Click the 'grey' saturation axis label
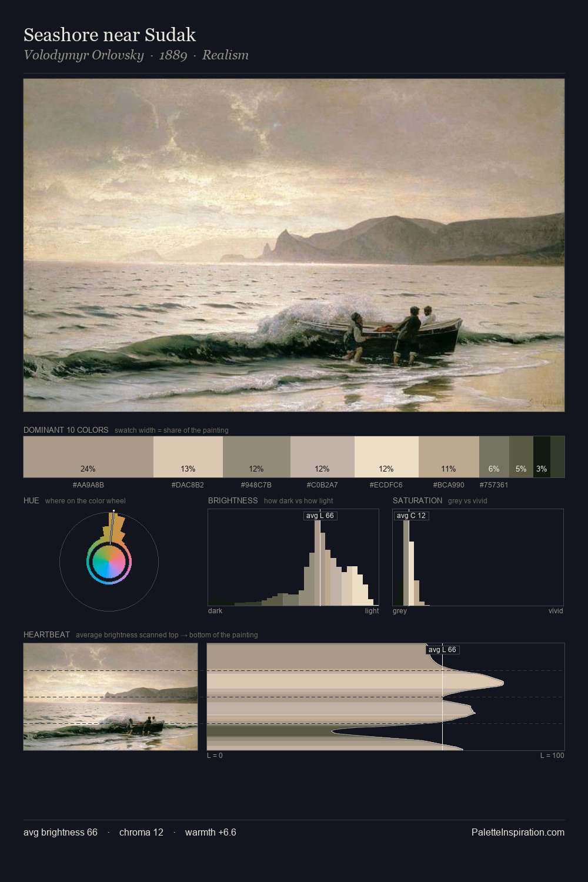The height and width of the screenshot is (882, 588). (x=400, y=611)
